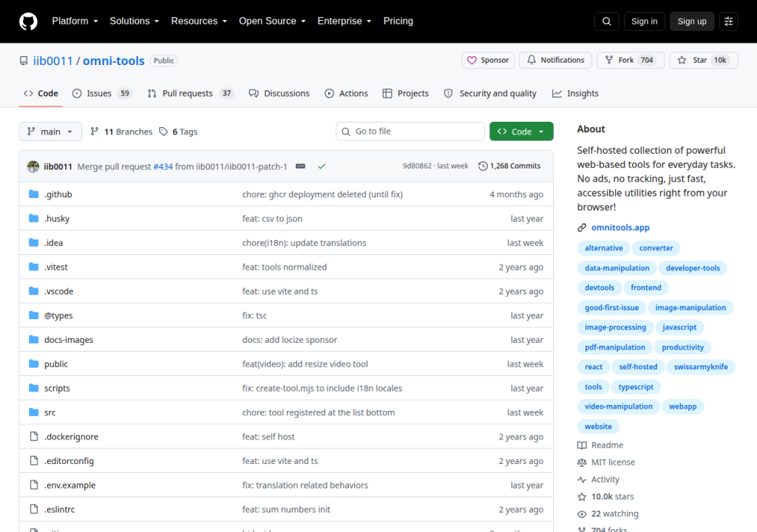The width and height of the screenshot is (757, 532).
Task: Expand the green Code dropdown button
Action: pos(521,132)
